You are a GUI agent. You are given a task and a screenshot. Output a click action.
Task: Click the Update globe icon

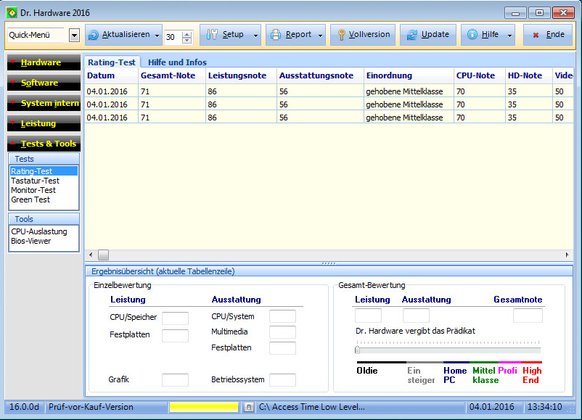click(x=412, y=35)
